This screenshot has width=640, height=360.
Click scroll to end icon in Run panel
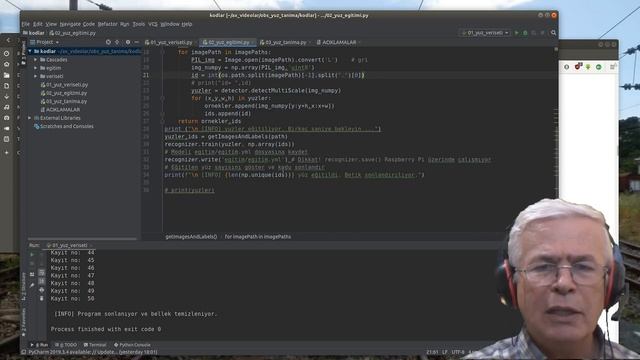(42, 282)
